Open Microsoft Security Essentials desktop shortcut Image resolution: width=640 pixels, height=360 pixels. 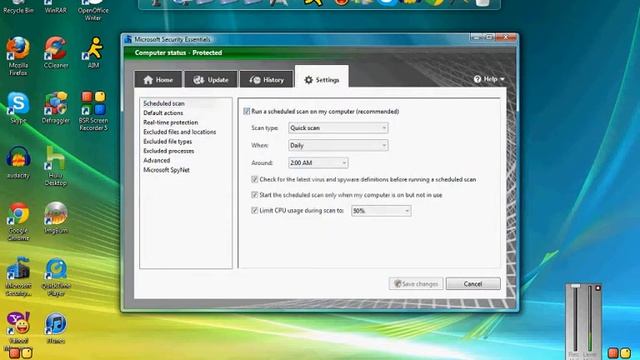pos(18,277)
